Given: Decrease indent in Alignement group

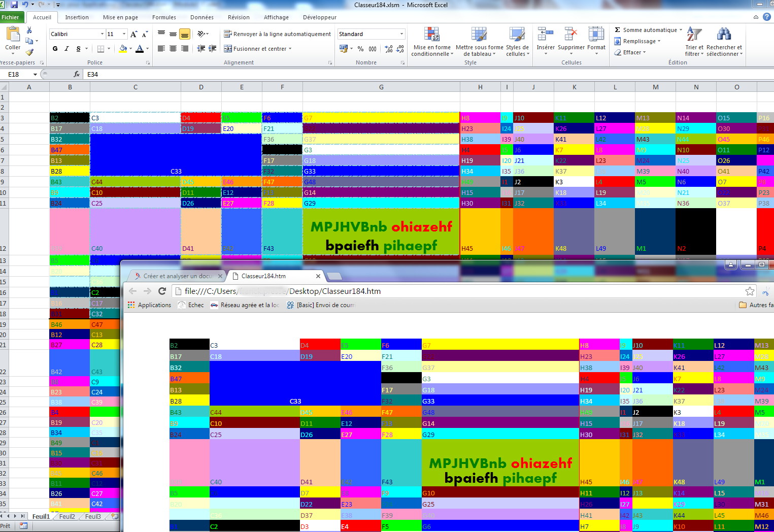Looking at the screenshot, I should 201,49.
